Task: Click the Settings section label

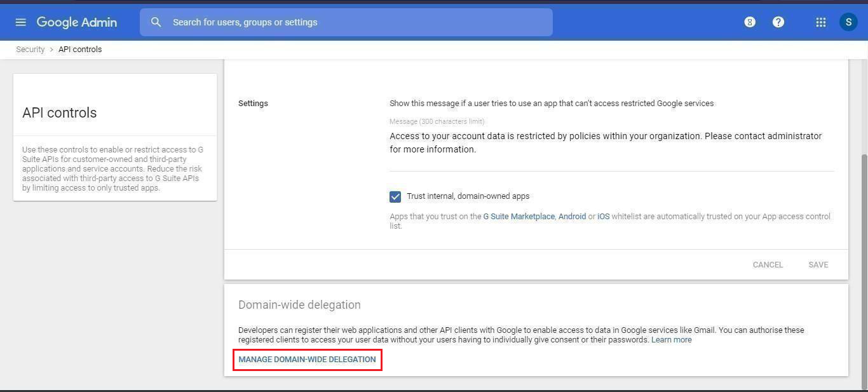Action: point(253,104)
